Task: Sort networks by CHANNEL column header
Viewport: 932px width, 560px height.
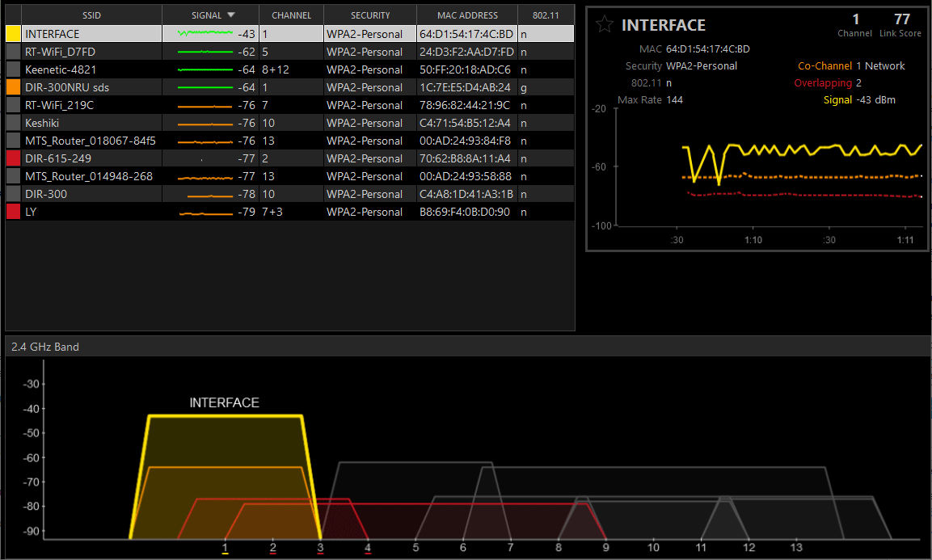Action: [291, 15]
